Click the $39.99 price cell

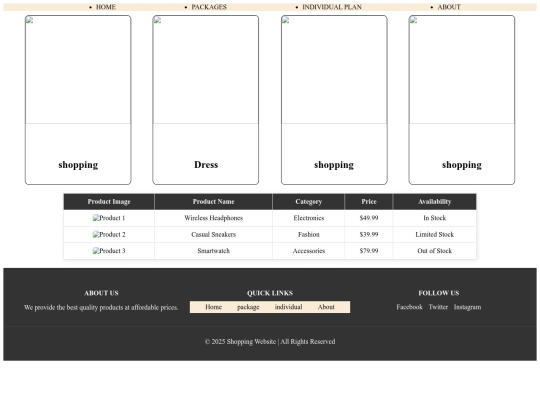coord(369,235)
